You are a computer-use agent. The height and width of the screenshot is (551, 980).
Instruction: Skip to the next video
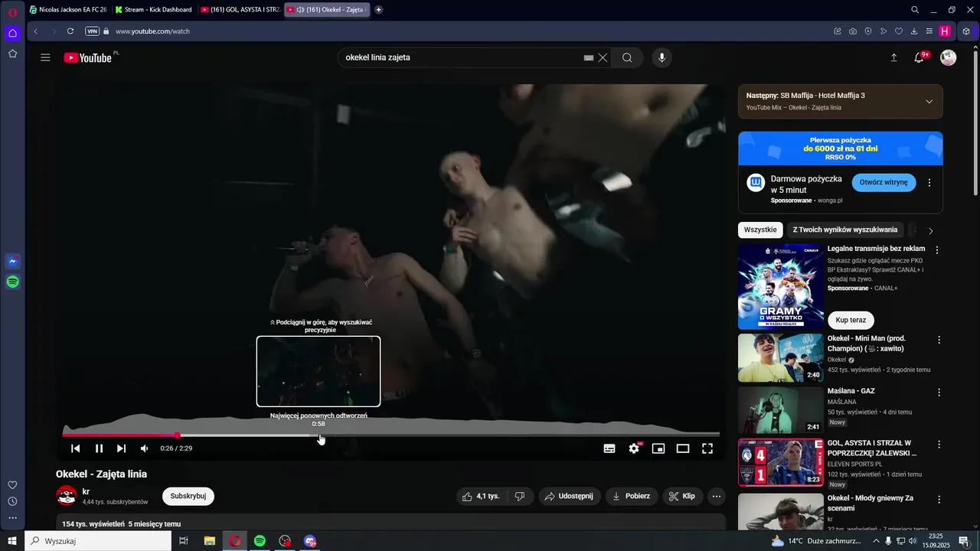click(121, 448)
